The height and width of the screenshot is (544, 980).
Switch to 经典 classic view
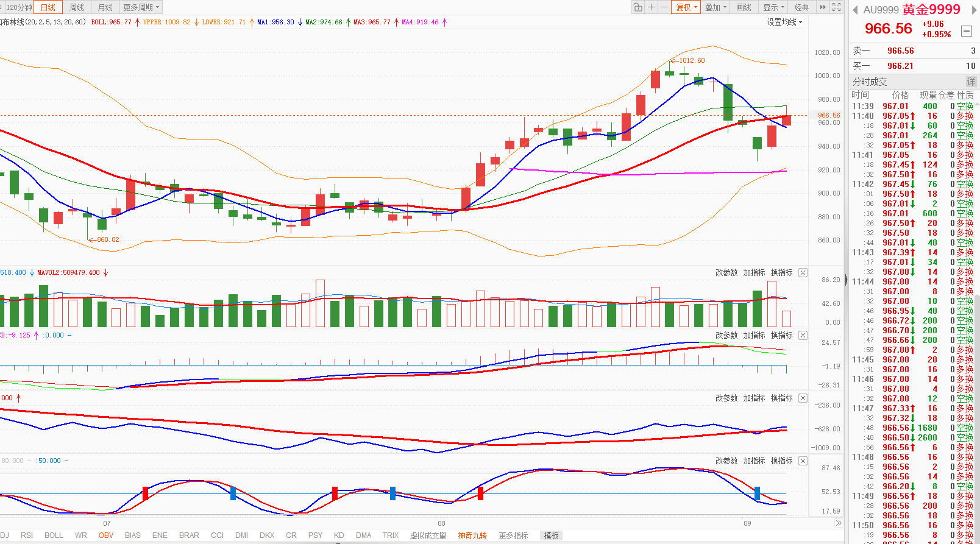pyautogui.click(x=802, y=7)
